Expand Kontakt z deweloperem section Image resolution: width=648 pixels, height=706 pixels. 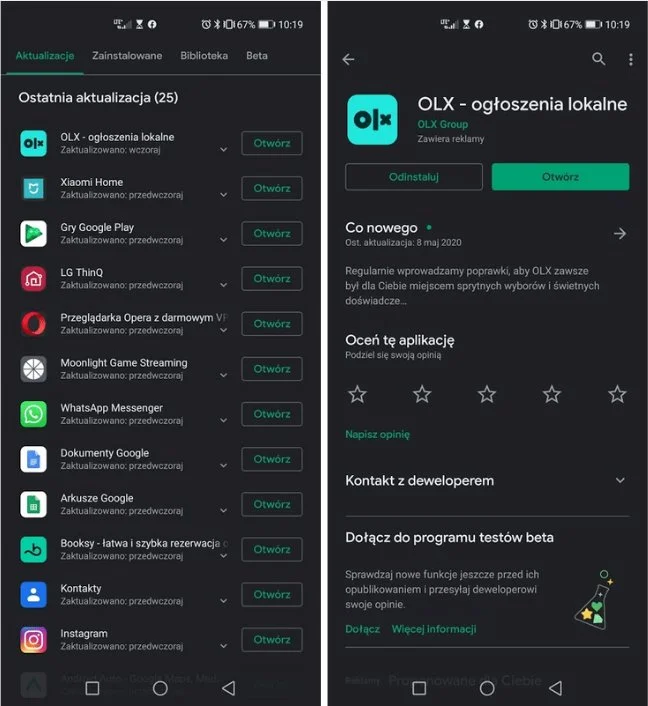620,481
